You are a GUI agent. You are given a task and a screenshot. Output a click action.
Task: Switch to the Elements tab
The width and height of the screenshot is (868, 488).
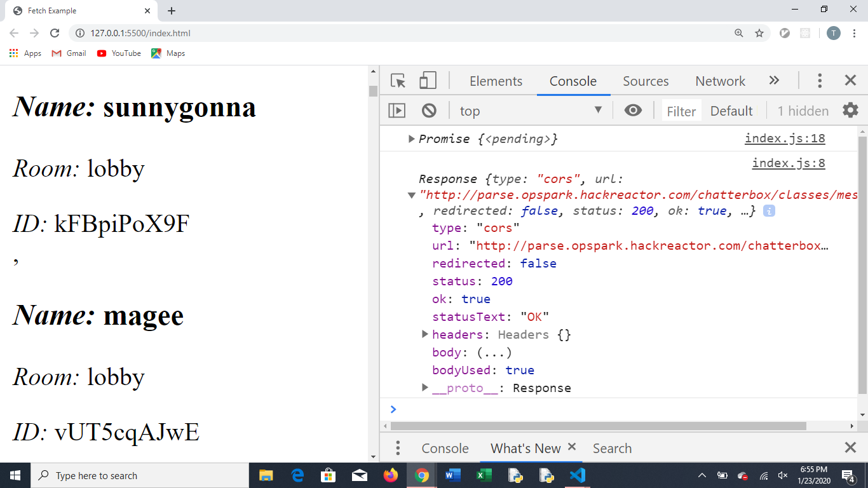coord(496,81)
